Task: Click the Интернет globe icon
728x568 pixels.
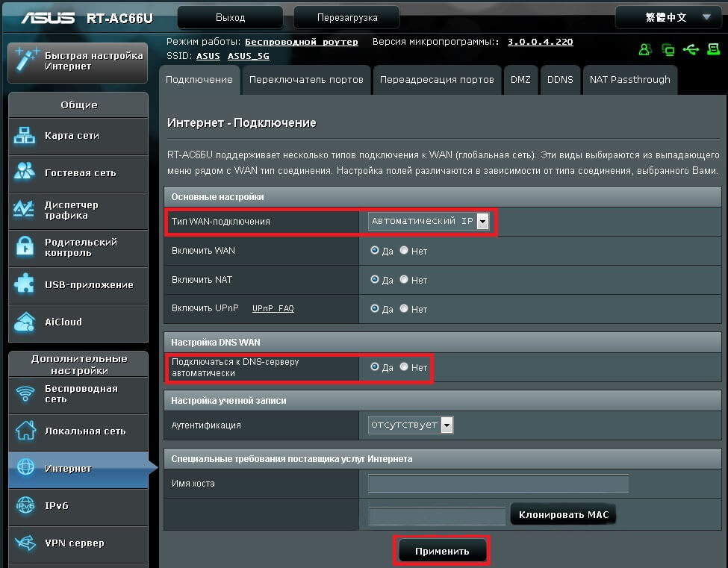Action: (x=25, y=466)
